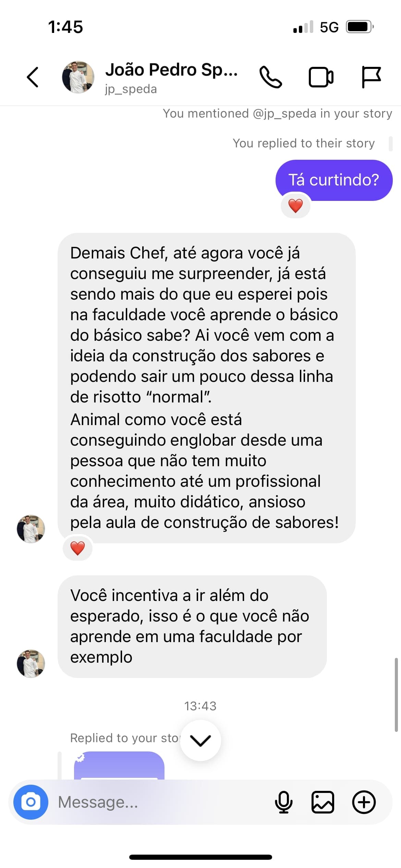
Task: Select the 'Tá curtindo?' purple bubble
Action: 334,180
